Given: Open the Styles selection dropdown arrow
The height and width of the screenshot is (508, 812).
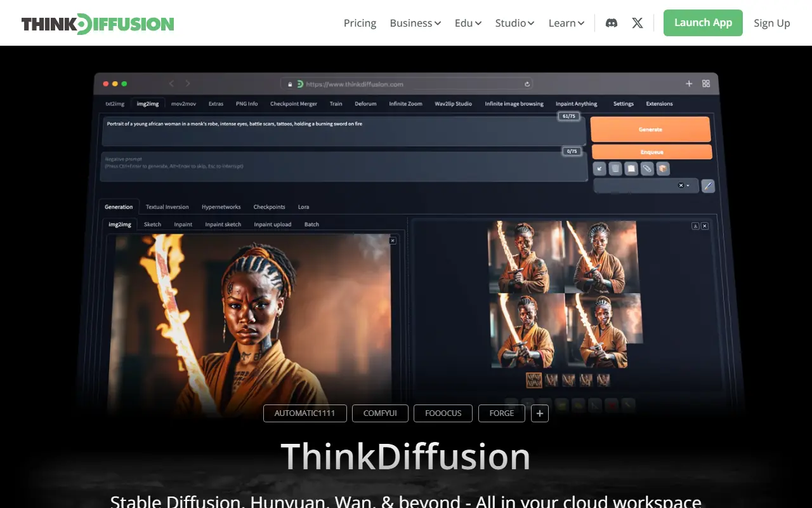Looking at the screenshot, I should point(688,185).
